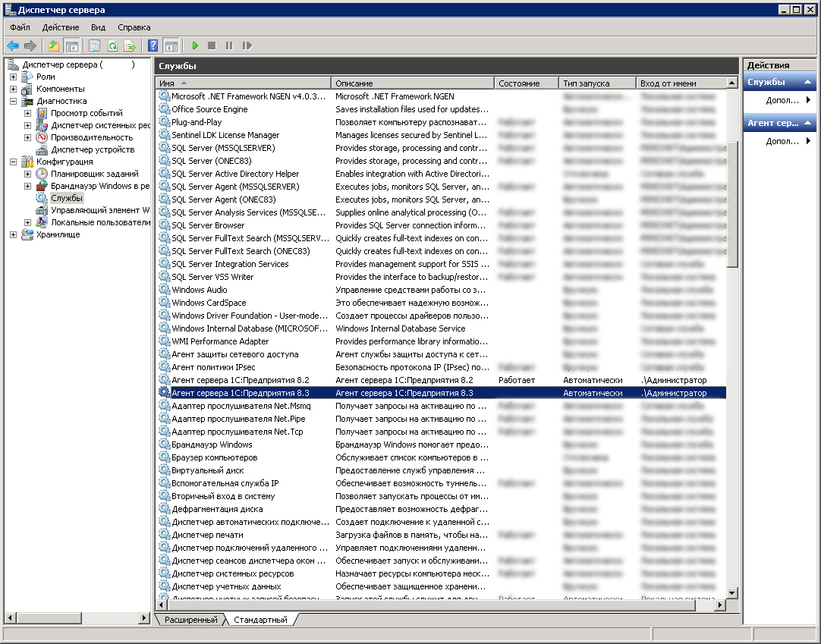Select Диспетчер устройств in the tree
Image resolution: width=821 pixels, height=644 pixels.
93,149
